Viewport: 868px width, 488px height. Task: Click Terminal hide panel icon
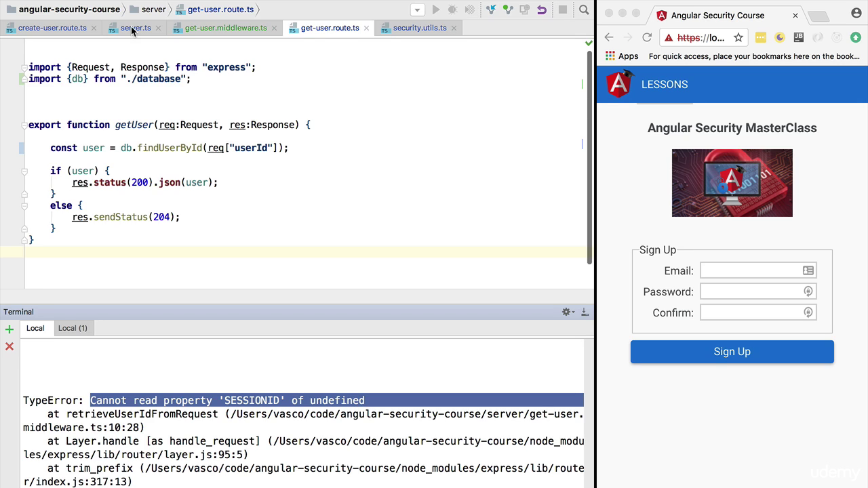point(585,312)
